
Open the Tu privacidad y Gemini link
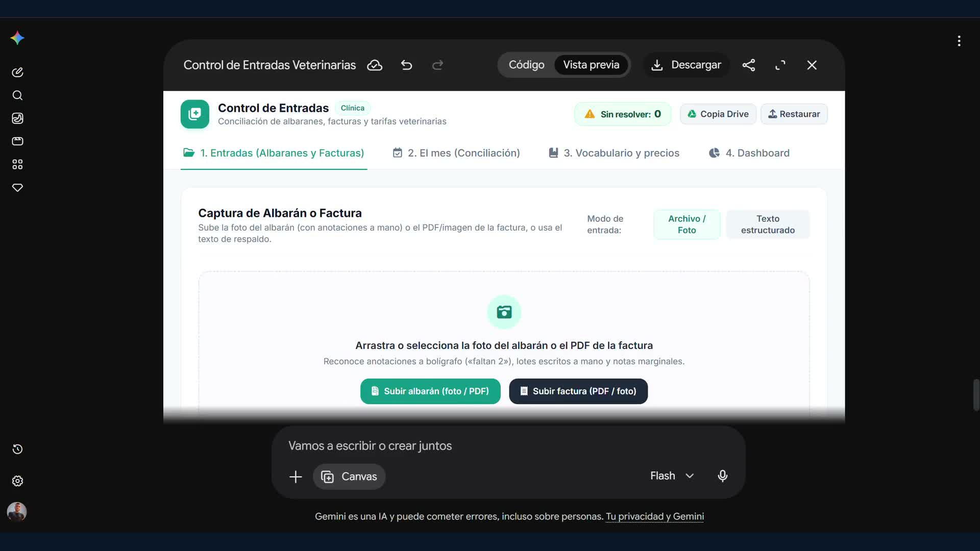point(655,517)
